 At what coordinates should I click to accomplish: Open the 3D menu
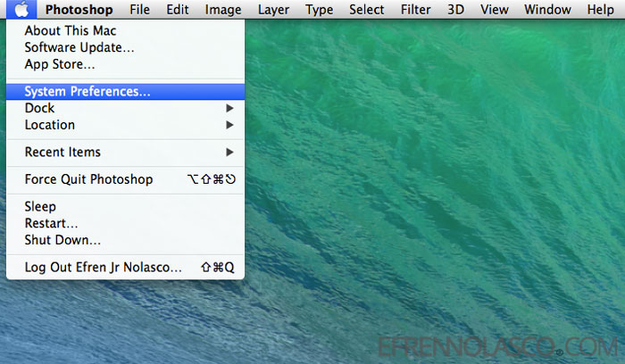455,9
